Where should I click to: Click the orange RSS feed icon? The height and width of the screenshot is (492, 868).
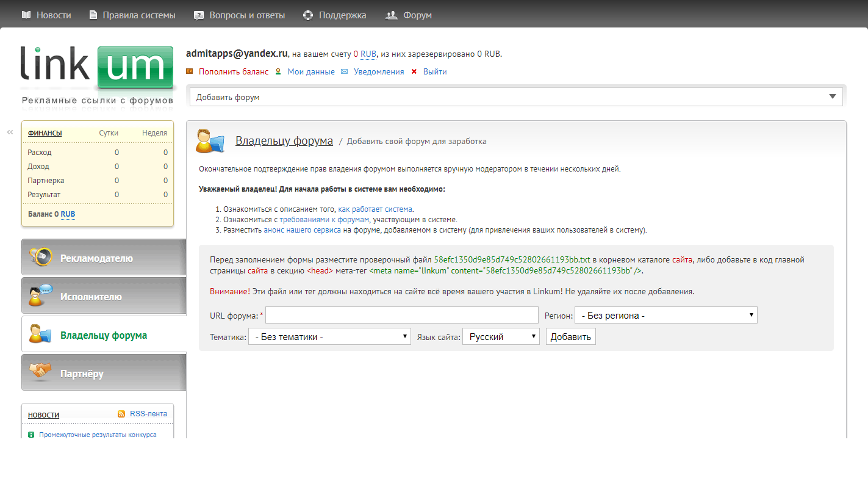coord(121,414)
